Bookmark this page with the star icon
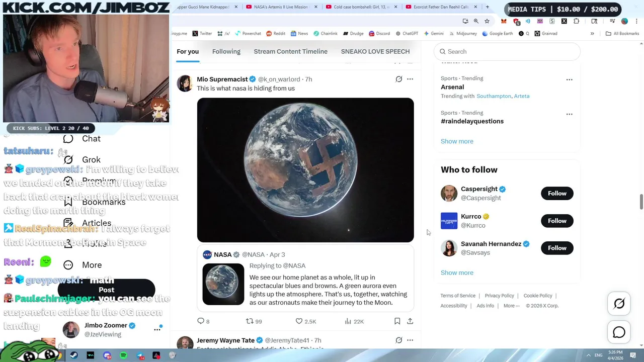The image size is (644, 362). [x=487, y=21]
